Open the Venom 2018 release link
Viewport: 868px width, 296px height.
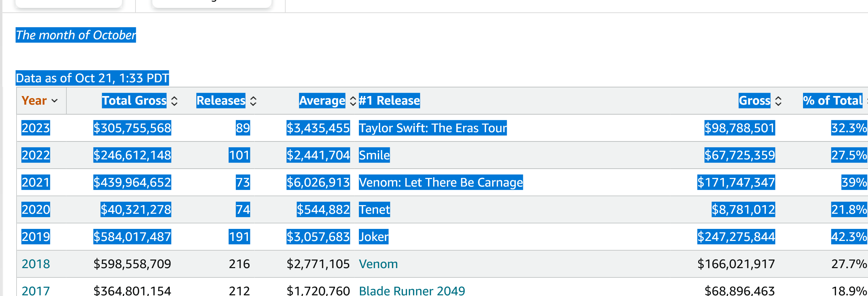378,264
